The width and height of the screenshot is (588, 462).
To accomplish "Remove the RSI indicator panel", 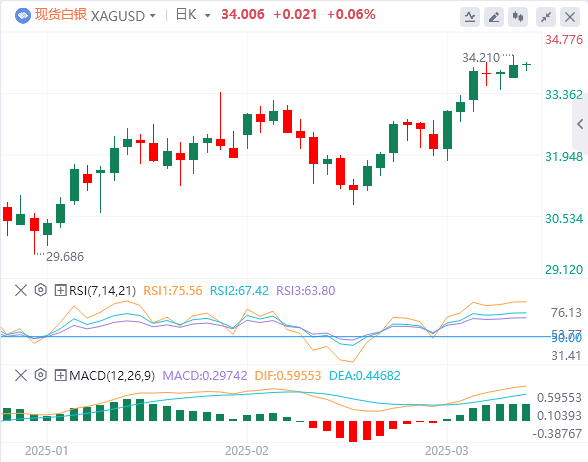I will pyautogui.click(x=21, y=290).
